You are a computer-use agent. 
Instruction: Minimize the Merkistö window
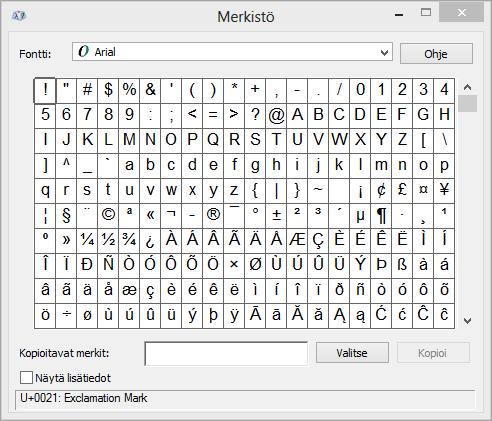coord(399,15)
